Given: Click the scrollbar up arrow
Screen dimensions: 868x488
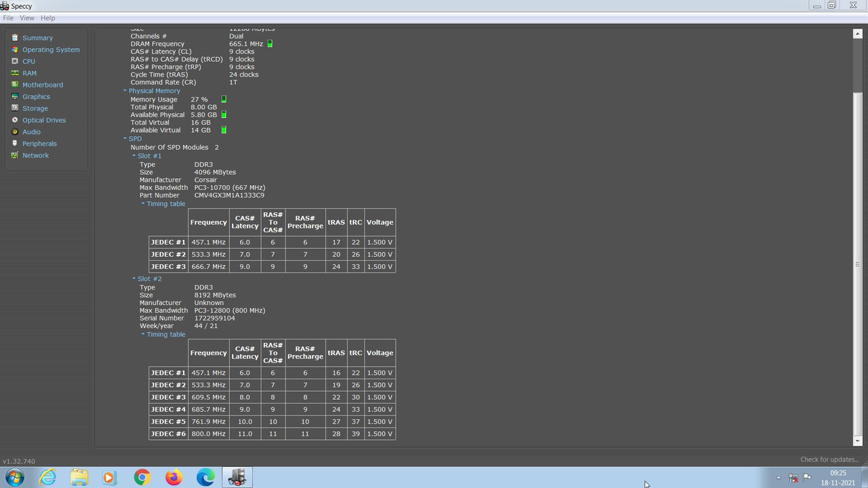Looking at the screenshot, I should [x=857, y=34].
